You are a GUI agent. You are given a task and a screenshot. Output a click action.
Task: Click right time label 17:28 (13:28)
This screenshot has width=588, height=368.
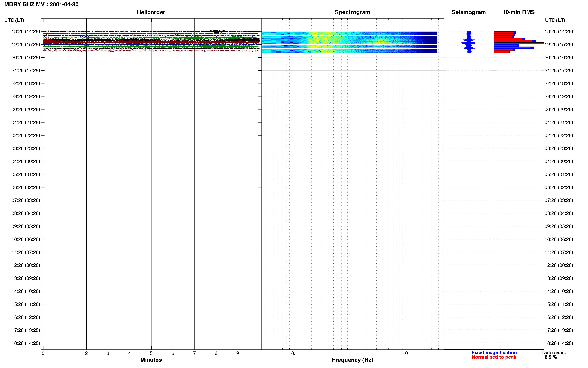point(559,330)
